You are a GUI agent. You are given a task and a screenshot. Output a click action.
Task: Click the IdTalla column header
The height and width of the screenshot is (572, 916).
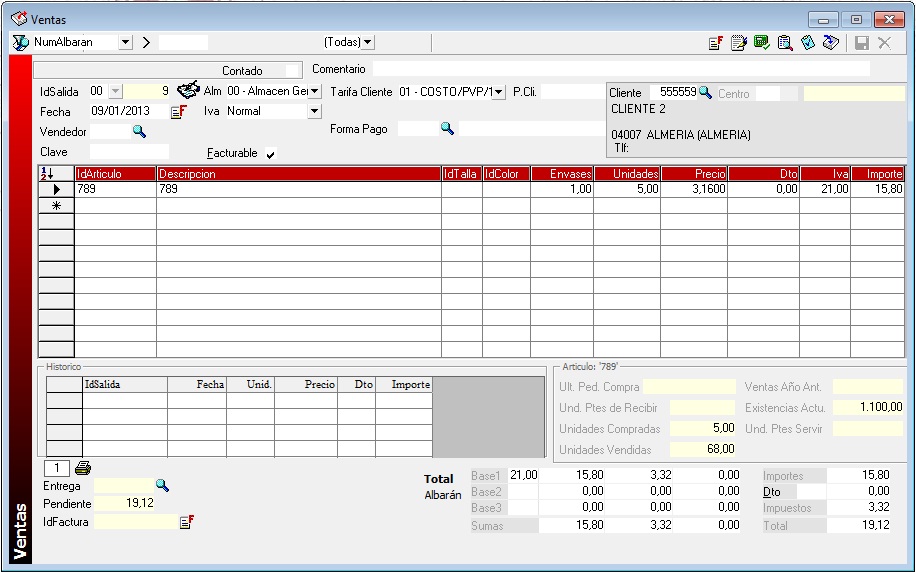coord(462,174)
